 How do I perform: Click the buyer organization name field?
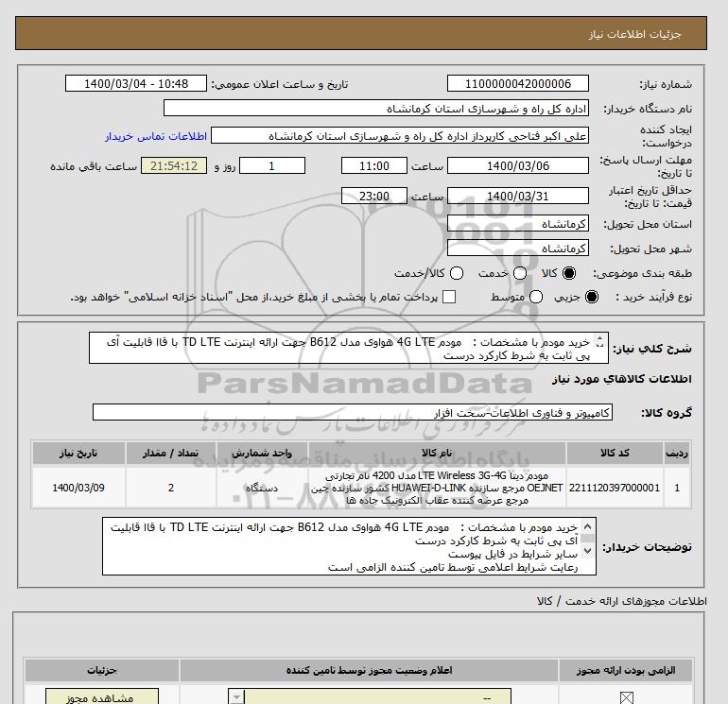[376, 109]
